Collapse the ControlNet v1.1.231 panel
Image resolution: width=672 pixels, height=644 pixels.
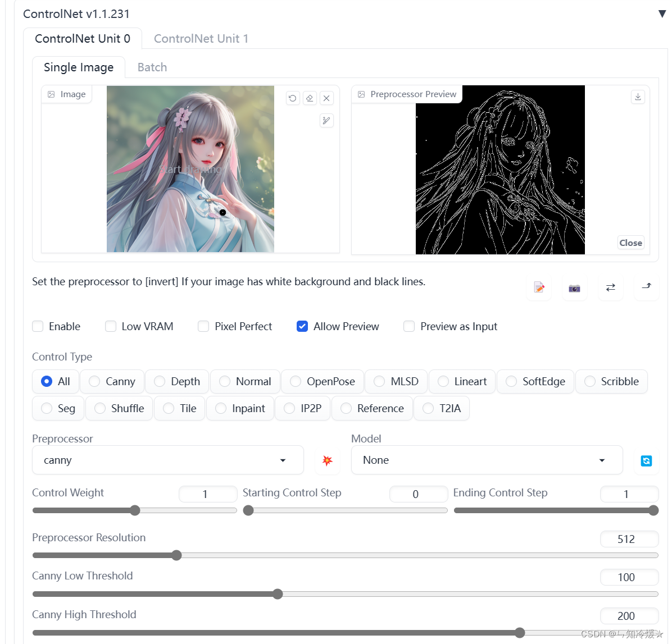coord(662,13)
